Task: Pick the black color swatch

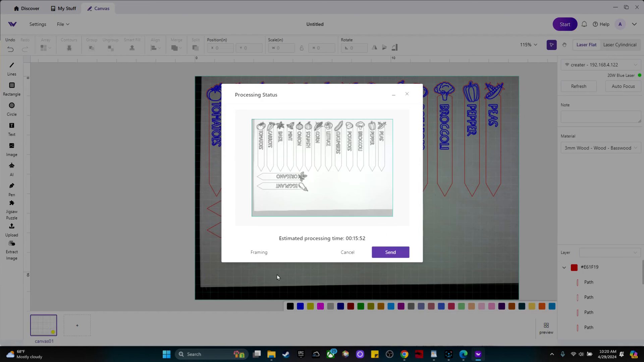Action: [x=290, y=306]
